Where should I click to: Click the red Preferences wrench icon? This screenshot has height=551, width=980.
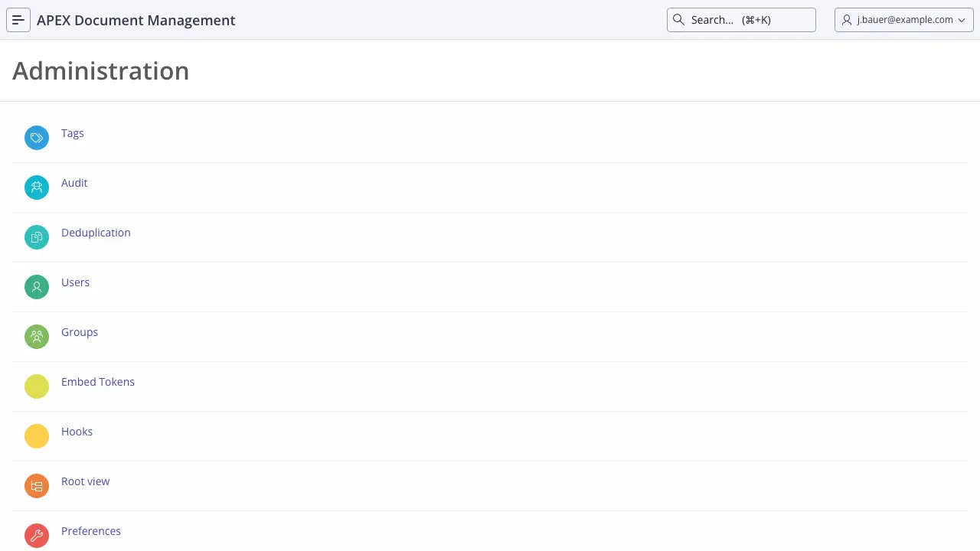pos(37,536)
